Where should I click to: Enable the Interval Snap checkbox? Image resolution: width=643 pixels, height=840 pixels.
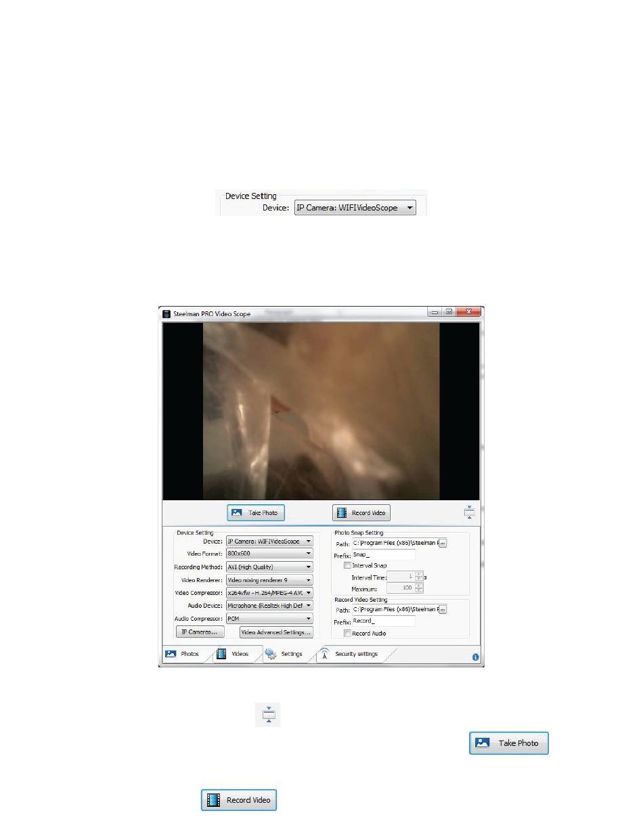tap(348, 565)
